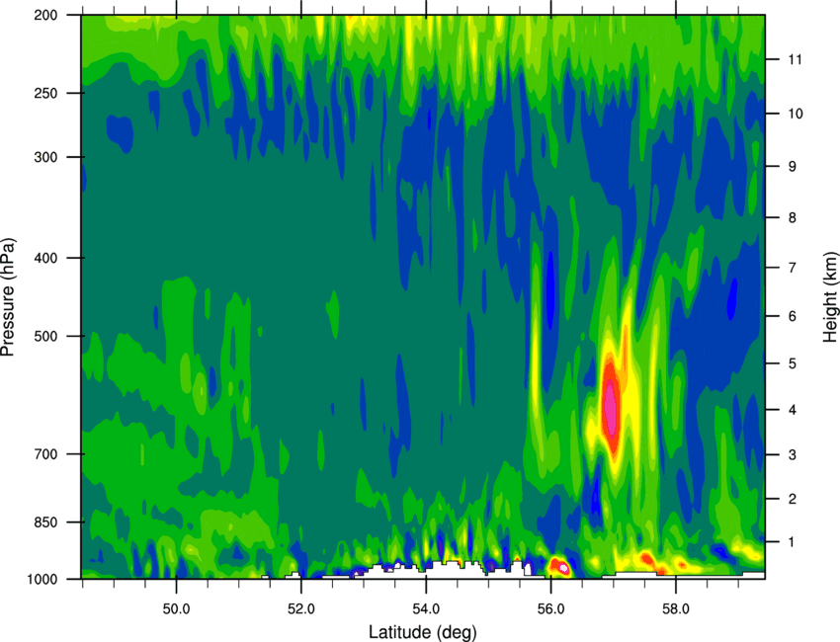Click the 300 pressure axis label
Viewport: 840px width, 642px height.
point(45,157)
